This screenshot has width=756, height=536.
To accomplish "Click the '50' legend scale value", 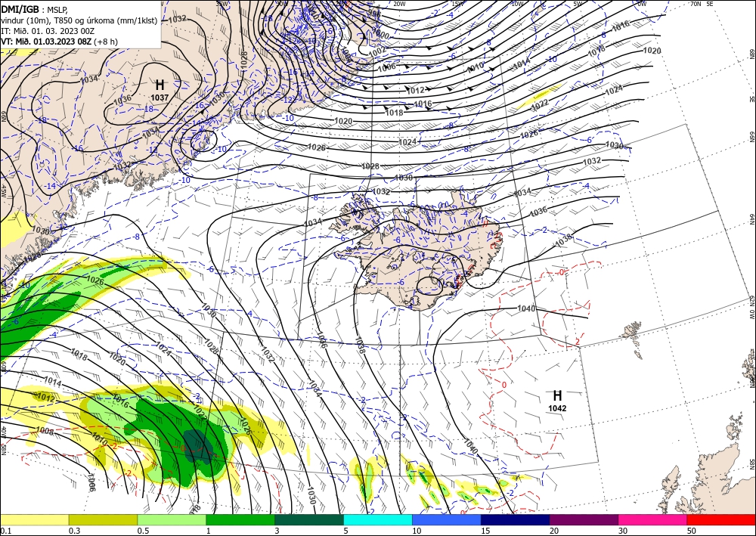I will click(x=692, y=531).
